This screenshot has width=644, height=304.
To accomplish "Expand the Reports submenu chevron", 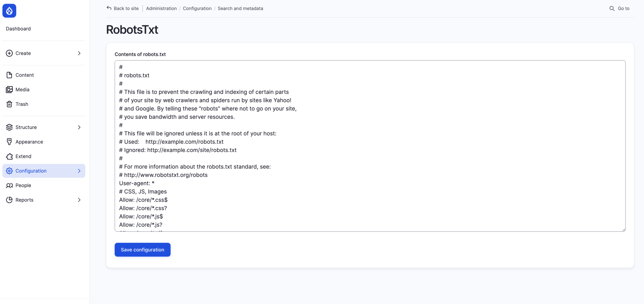I will coord(79,200).
